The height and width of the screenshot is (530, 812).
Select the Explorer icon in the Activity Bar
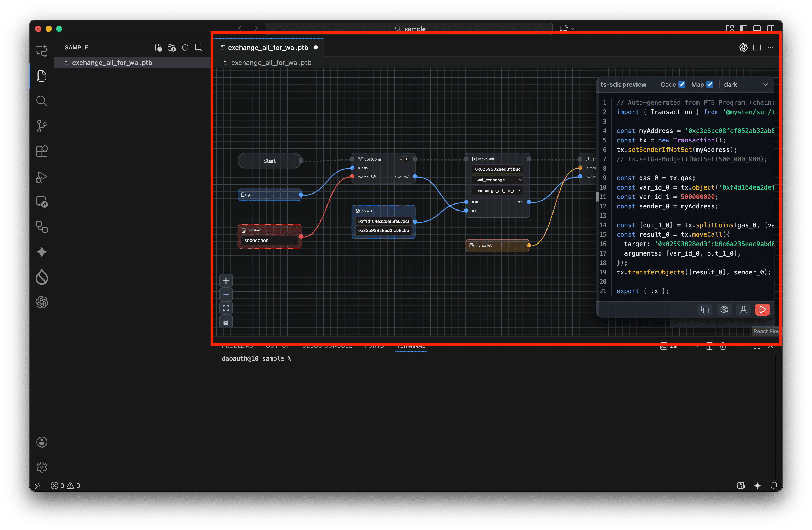[41, 76]
